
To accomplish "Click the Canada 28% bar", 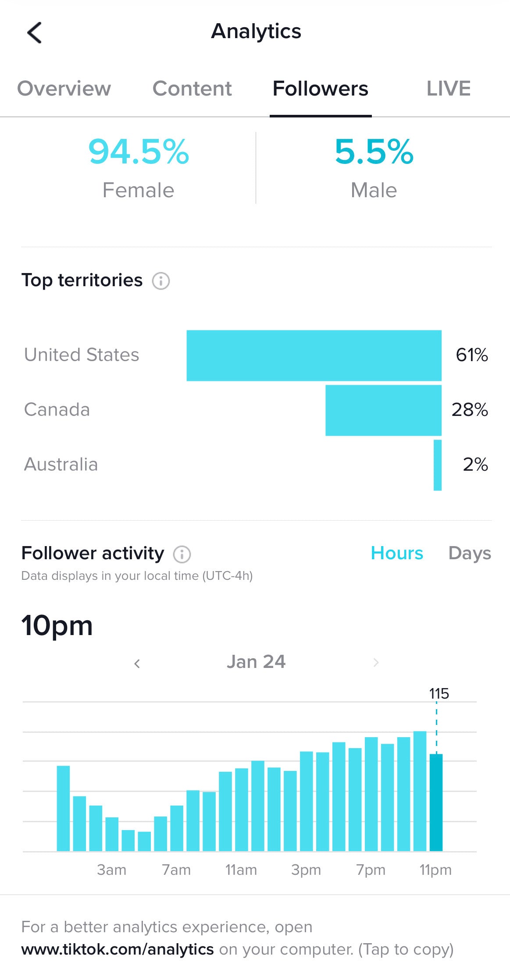I will [383, 410].
